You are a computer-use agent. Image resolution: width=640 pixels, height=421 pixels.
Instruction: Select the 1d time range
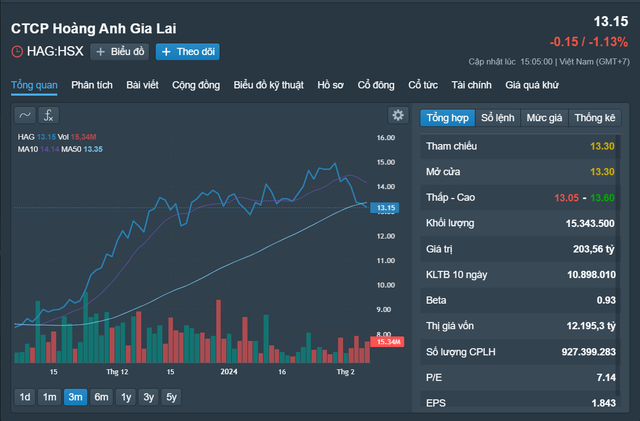(24, 397)
